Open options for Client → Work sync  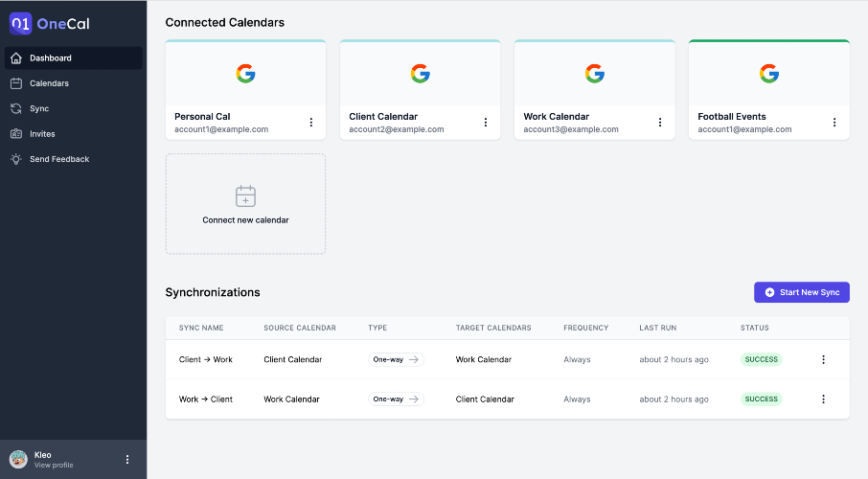click(823, 359)
